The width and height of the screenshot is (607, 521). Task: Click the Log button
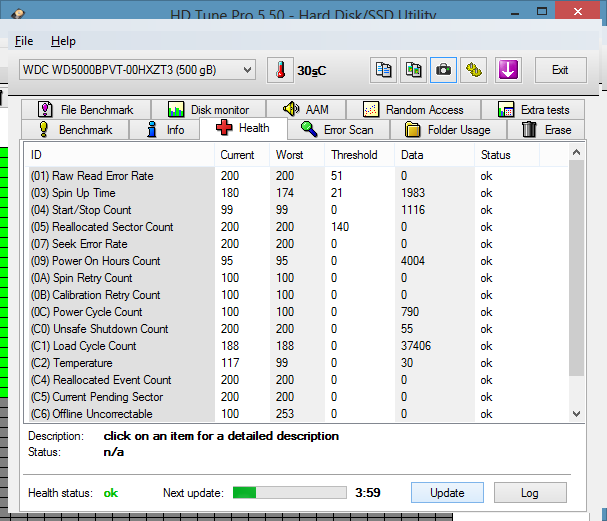tap(530, 493)
